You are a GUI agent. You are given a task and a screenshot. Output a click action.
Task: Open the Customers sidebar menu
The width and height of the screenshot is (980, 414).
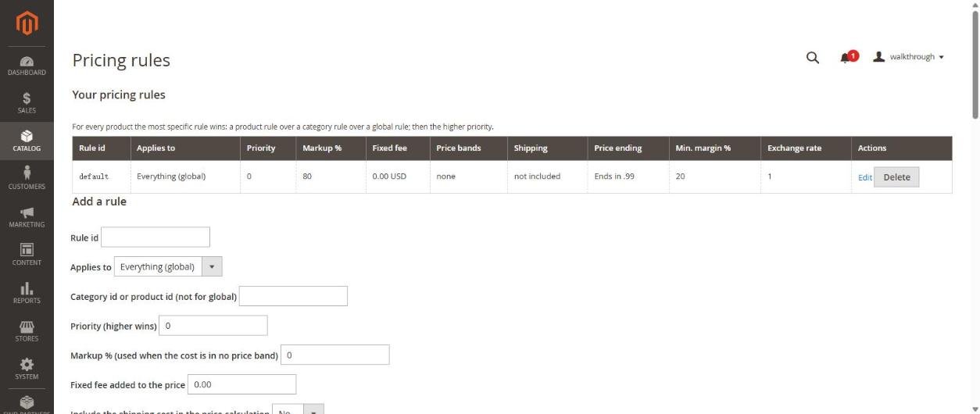click(27, 179)
